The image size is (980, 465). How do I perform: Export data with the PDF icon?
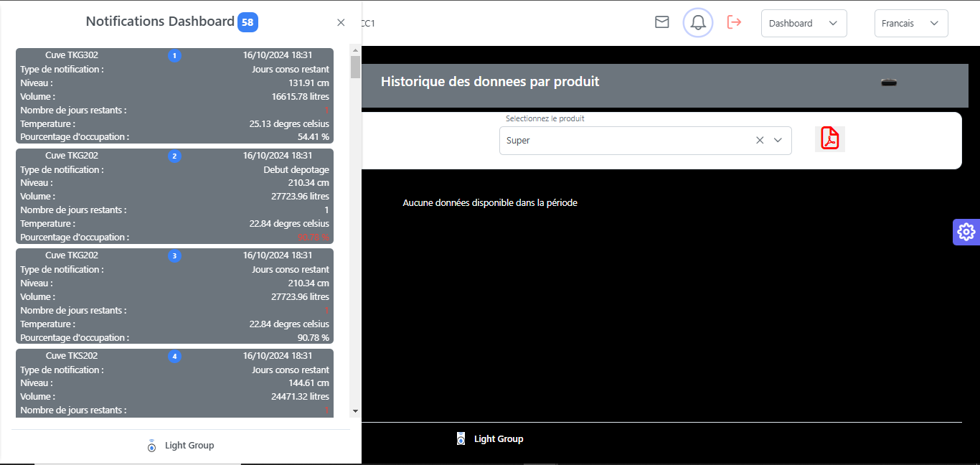[x=830, y=138]
